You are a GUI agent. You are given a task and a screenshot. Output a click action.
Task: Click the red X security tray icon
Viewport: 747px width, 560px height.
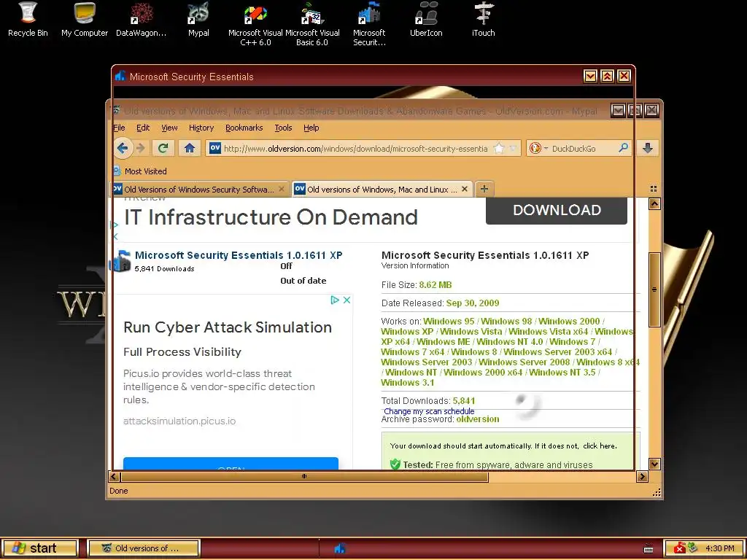coord(679,548)
